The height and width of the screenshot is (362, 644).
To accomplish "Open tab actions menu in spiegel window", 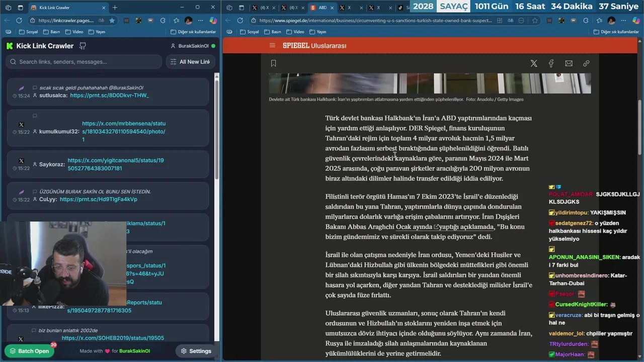I will pyautogui.click(x=241, y=8).
